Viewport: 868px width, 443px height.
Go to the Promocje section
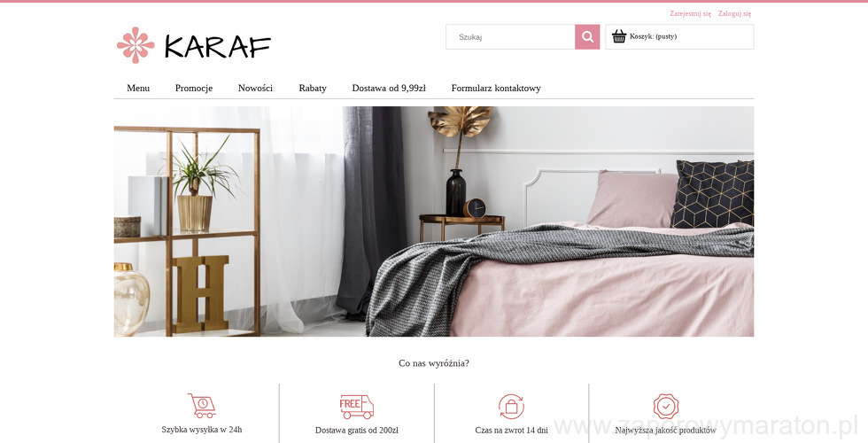194,88
